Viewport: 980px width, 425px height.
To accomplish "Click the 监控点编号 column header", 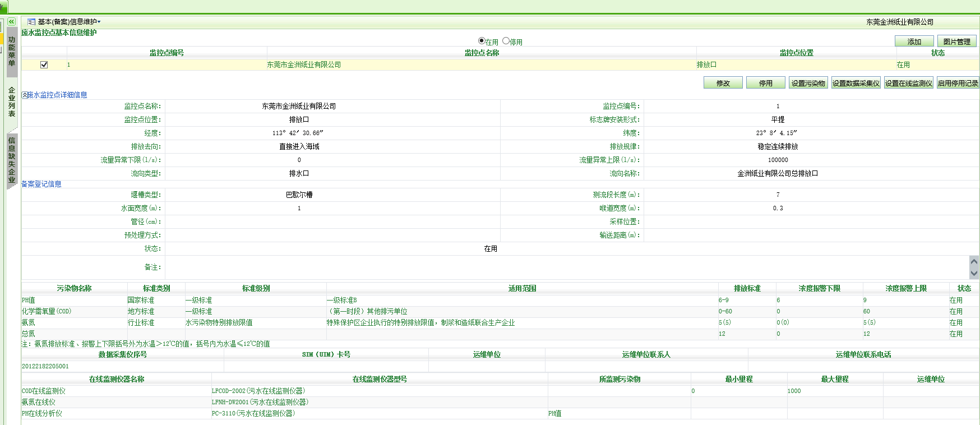I will (x=167, y=53).
